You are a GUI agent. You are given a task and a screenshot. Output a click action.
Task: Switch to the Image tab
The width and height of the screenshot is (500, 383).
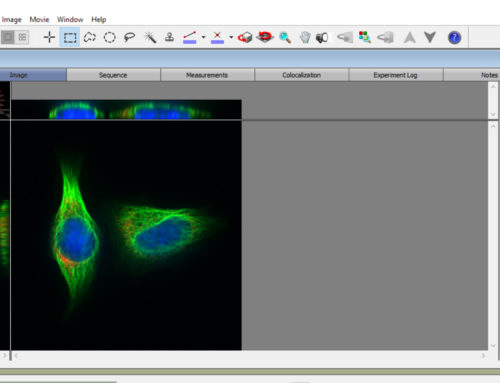(x=33, y=75)
